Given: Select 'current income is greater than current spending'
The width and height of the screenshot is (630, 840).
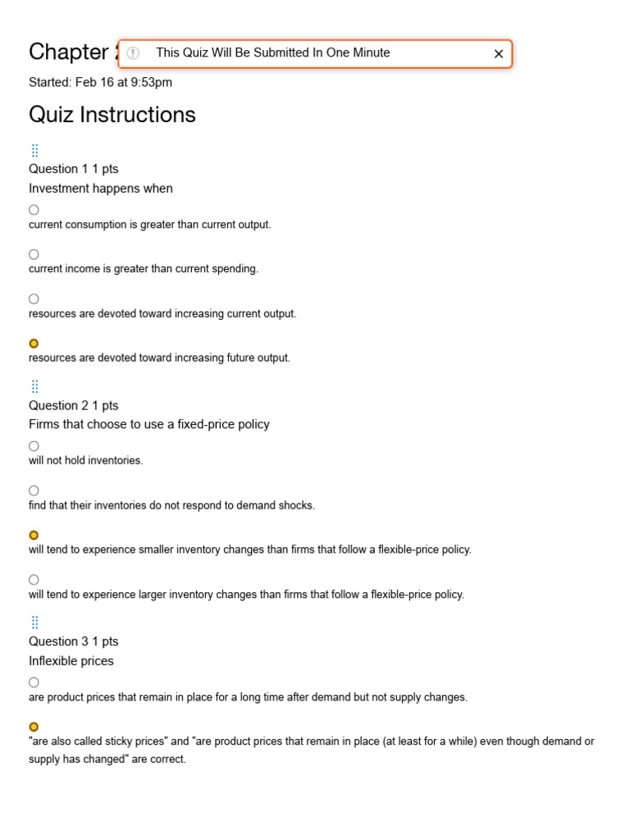Looking at the screenshot, I should (34, 254).
